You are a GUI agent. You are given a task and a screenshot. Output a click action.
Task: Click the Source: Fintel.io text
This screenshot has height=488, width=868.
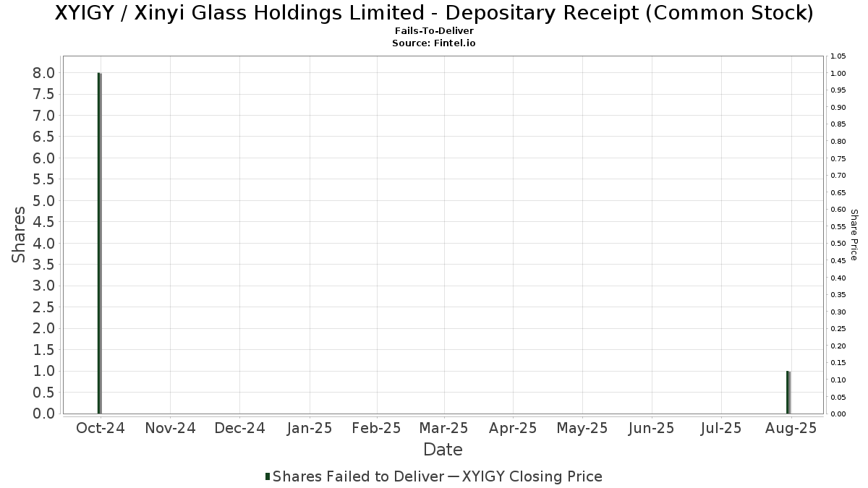(x=434, y=43)
